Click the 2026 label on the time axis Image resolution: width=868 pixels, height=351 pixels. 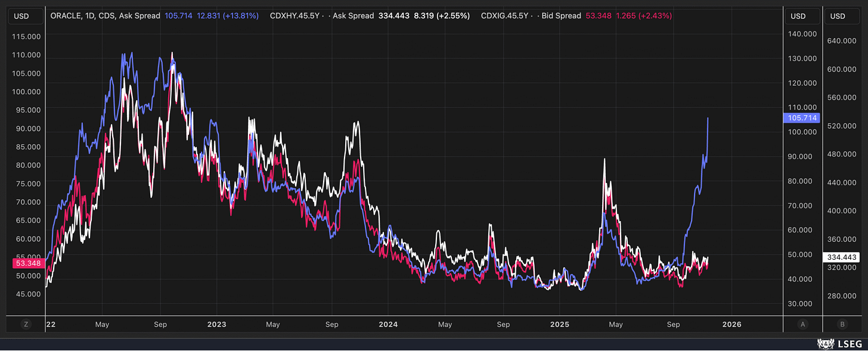(731, 325)
